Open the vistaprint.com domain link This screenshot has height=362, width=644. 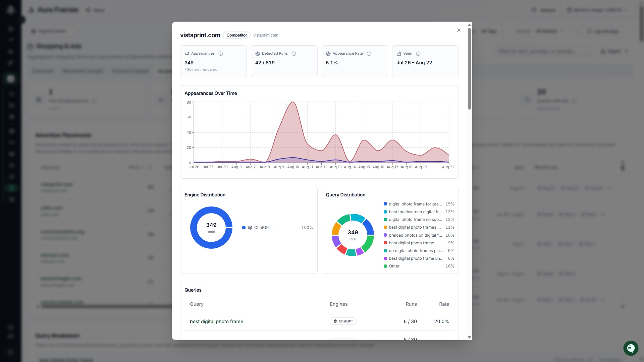266,35
